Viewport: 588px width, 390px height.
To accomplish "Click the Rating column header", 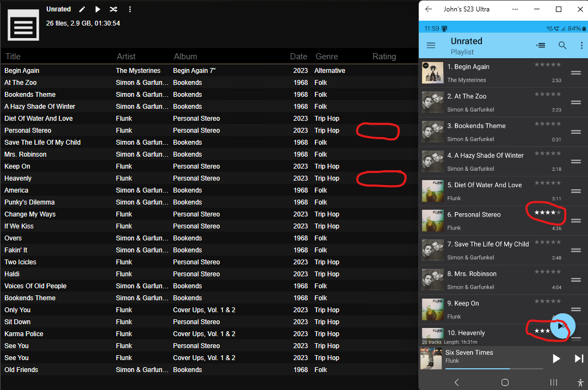I will click(x=384, y=57).
